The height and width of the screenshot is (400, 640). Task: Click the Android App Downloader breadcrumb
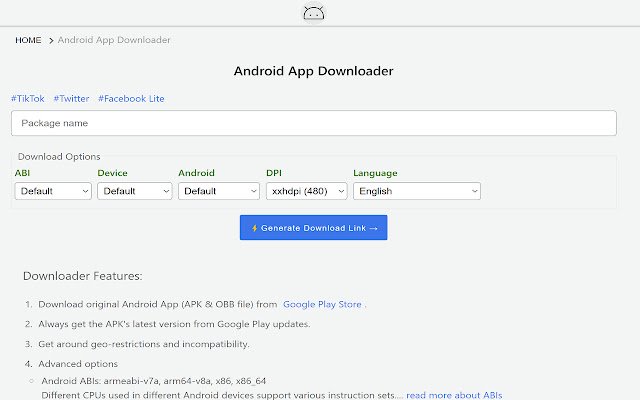point(114,40)
